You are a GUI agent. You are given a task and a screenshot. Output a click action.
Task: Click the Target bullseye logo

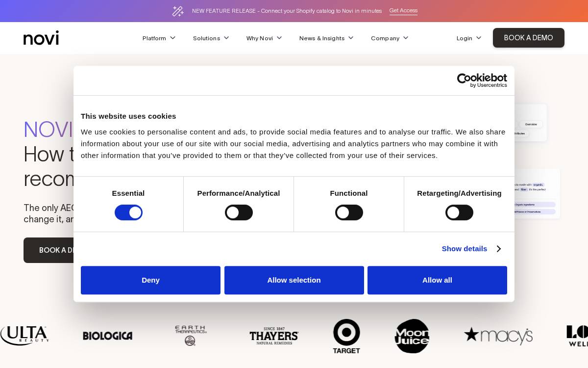346,336
